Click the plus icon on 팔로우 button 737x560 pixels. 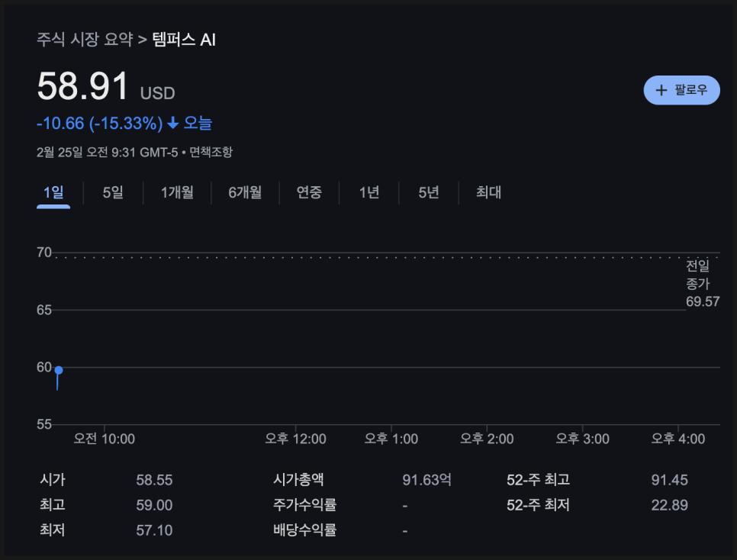(x=661, y=90)
